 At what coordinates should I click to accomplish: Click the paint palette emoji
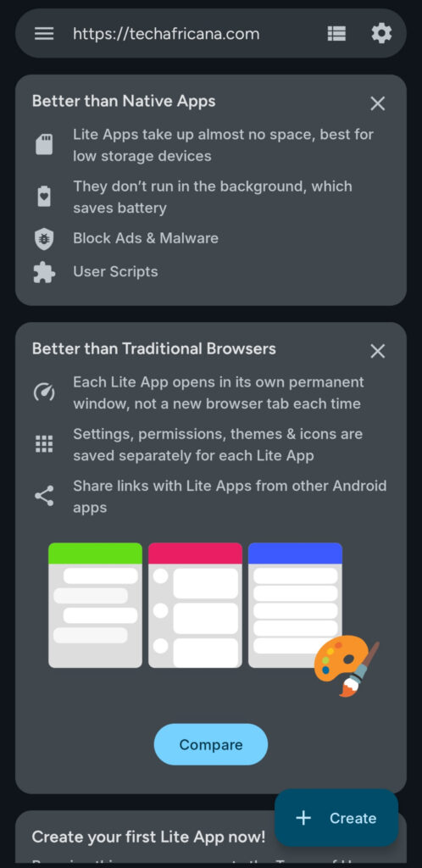(x=347, y=665)
